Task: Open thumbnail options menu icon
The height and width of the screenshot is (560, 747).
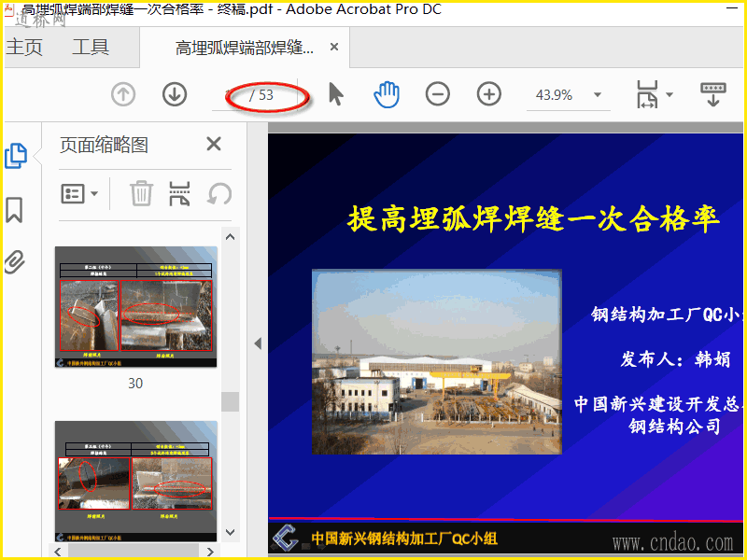Action: pyautogui.click(x=73, y=194)
